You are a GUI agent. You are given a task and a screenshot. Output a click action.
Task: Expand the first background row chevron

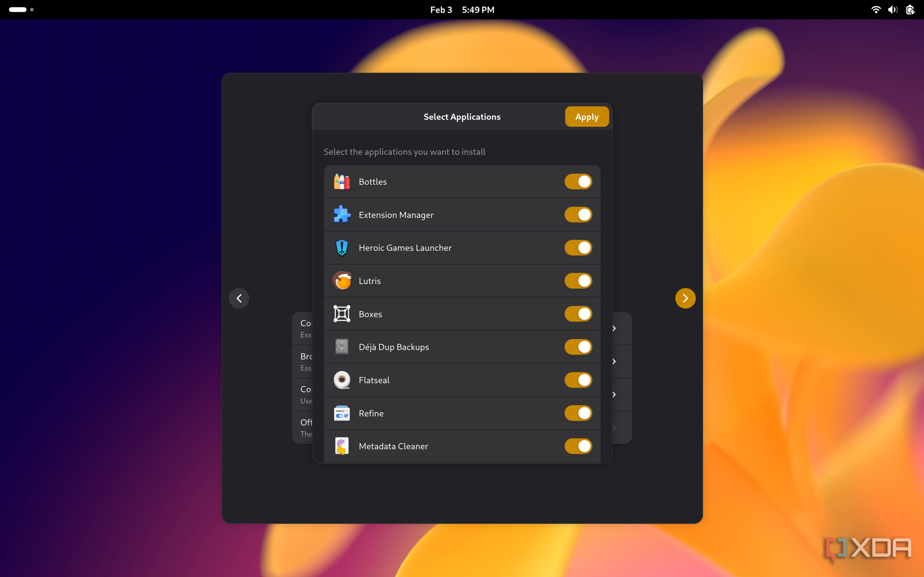(x=614, y=328)
